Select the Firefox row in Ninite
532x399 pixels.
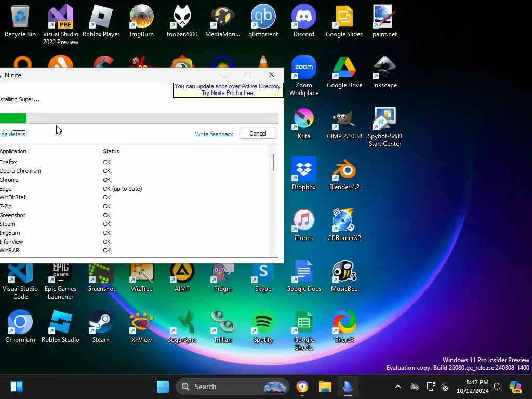click(134, 162)
